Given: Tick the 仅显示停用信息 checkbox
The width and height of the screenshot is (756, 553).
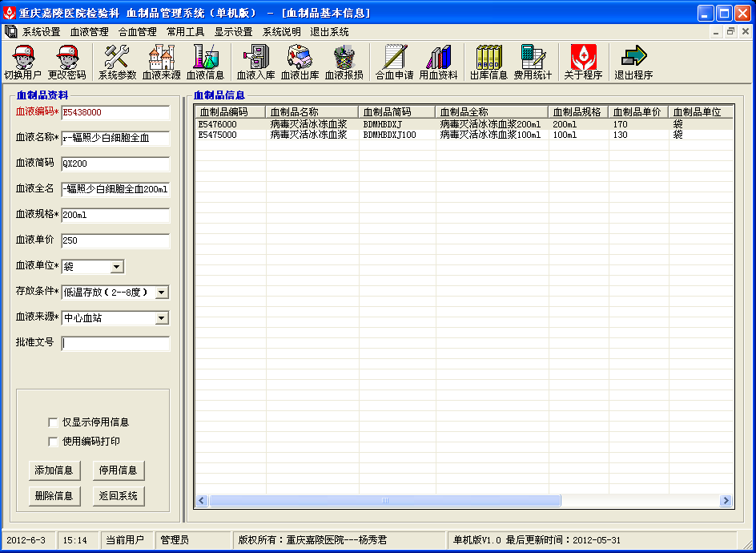Looking at the screenshot, I should point(53,422).
